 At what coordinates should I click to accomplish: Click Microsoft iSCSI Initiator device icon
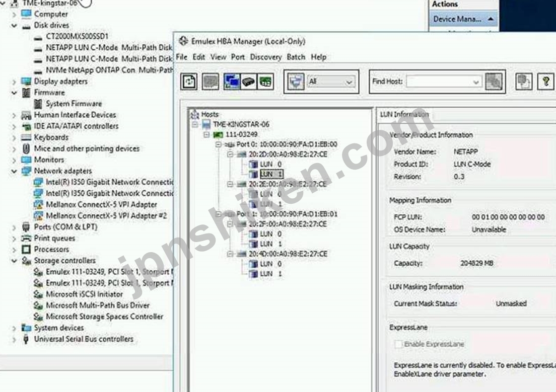(38, 294)
